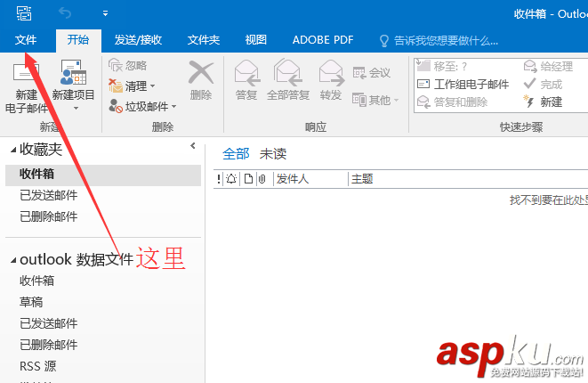The height and width of the screenshot is (383, 588).
Task: Select the 给经理 quick step
Action: coord(549,66)
